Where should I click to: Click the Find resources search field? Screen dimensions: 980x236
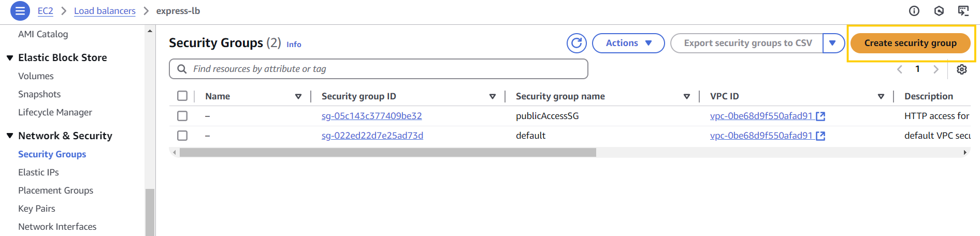point(383,69)
